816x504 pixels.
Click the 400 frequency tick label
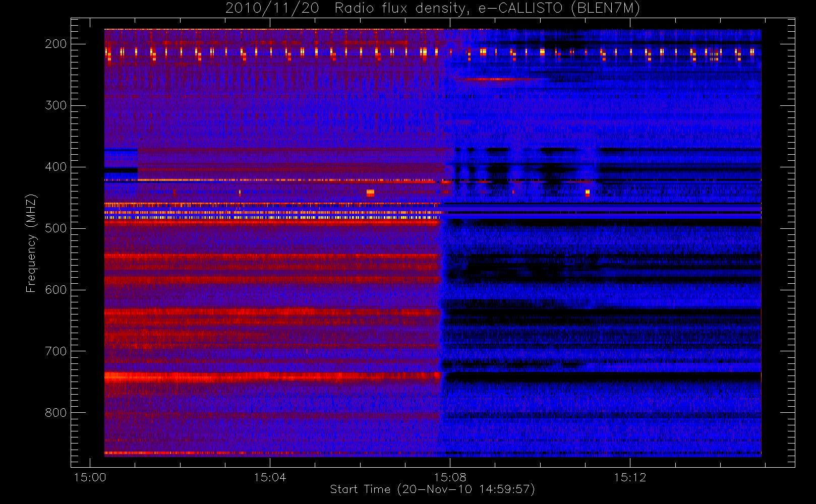pos(56,167)
